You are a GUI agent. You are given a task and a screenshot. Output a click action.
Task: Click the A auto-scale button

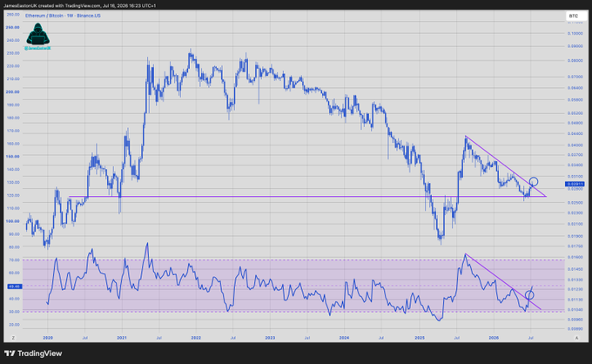click(x=576, y=338)
